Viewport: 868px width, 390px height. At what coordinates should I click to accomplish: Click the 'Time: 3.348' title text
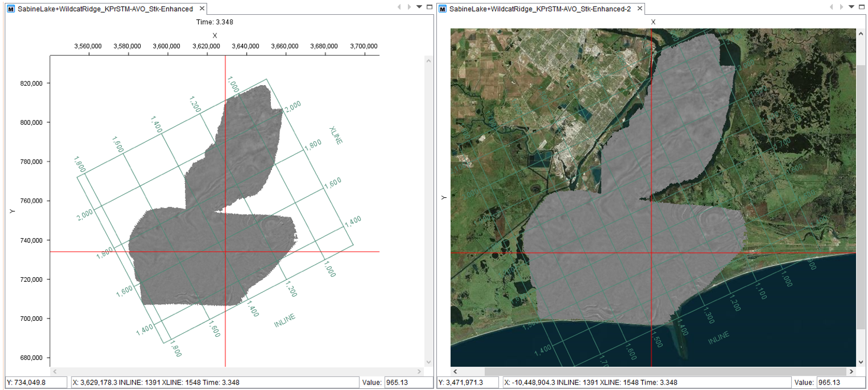215,22
